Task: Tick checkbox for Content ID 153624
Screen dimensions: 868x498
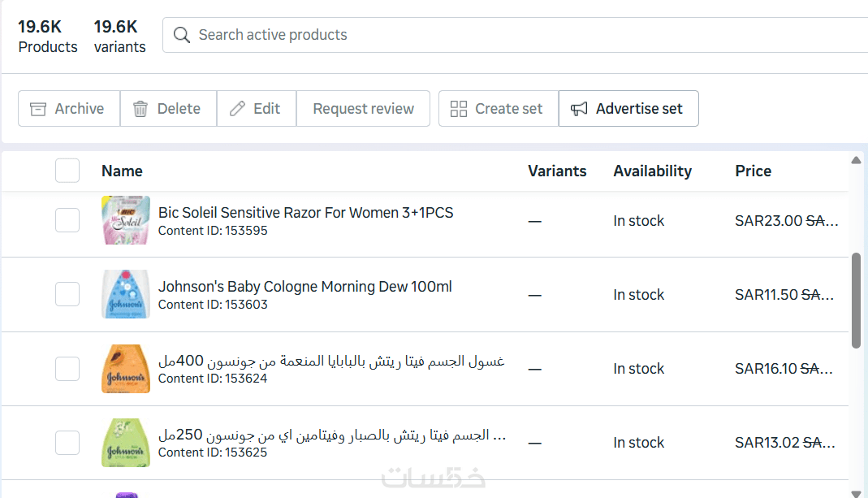Action: click(x=67, y=369)
